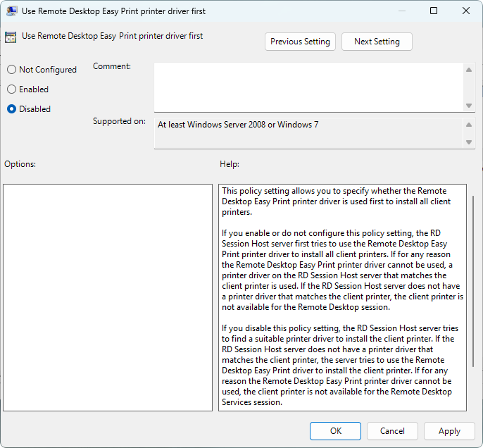Apply the policy setting
483x448 pixels.
[449, 431]
